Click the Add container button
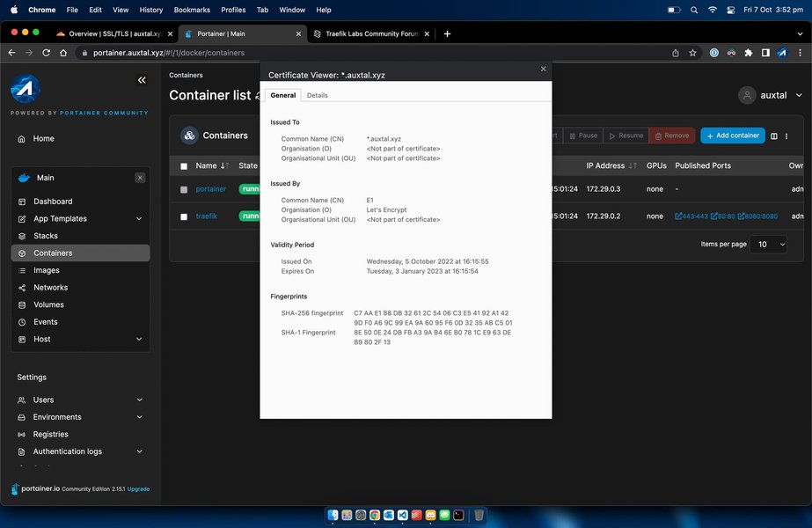 (x=733, y=136)
